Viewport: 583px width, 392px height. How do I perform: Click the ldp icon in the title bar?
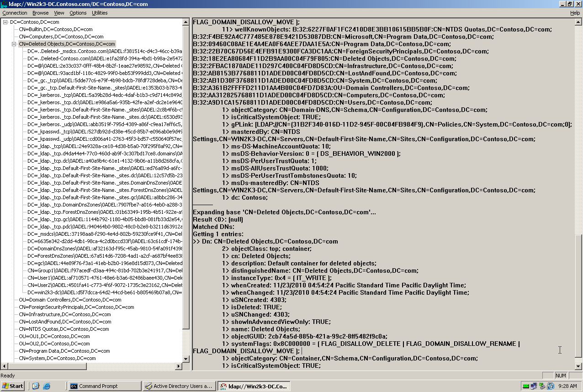[4, 4]
